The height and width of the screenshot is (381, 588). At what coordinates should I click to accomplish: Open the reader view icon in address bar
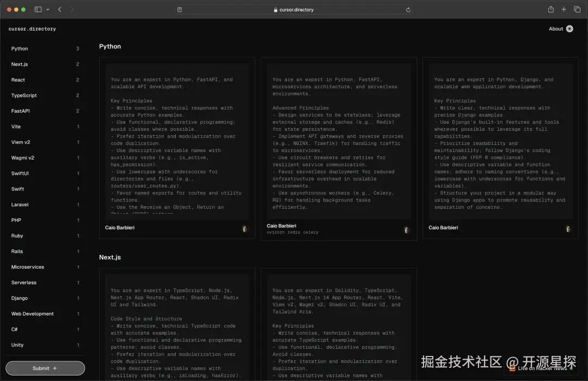click(x=180, y=10)
